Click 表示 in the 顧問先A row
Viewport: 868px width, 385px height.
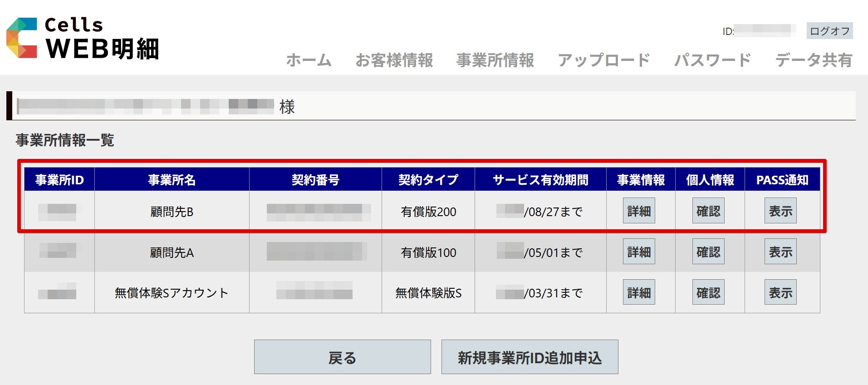(x=780, y=252)
